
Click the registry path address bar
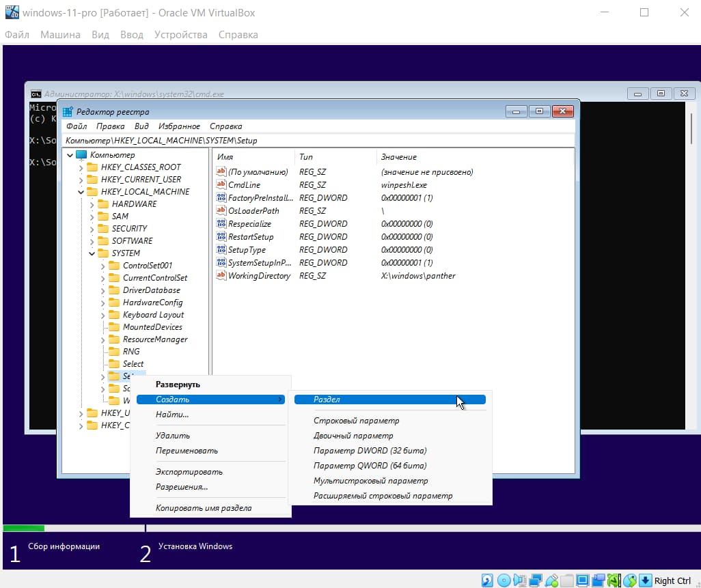318,140
